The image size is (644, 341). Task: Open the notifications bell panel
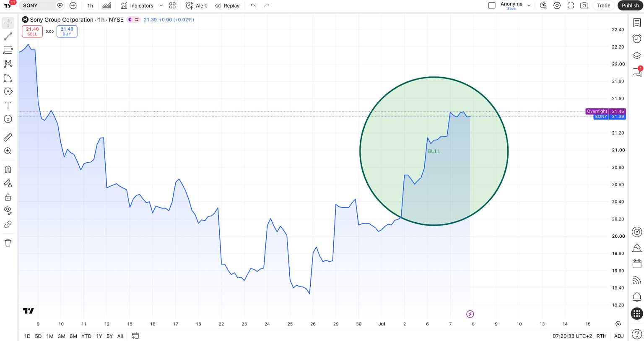tap(637, 297)
